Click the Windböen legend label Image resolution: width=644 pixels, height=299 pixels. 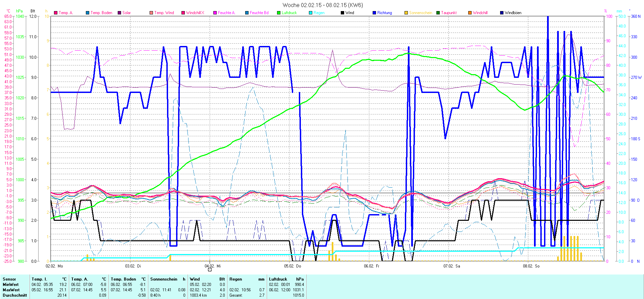click(x=513, y=13)
